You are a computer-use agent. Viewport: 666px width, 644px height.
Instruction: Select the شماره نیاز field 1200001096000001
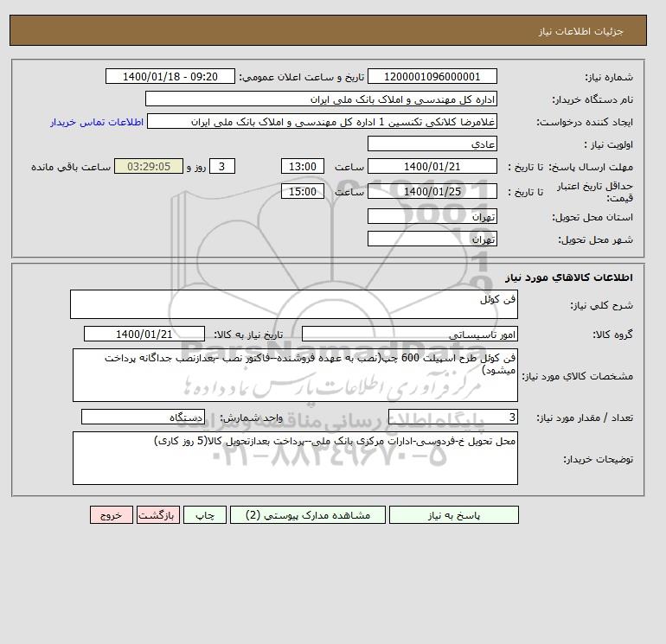(x=432, y=77)
